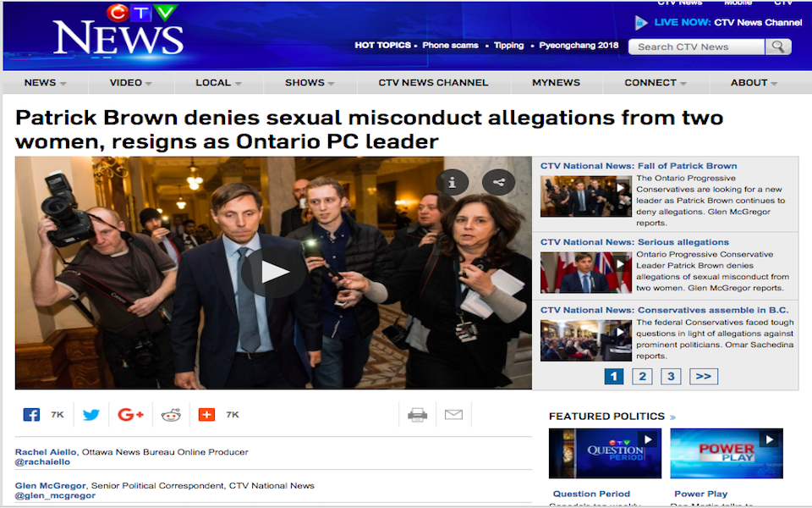812x508 pixels.
Task: Go to video list page 1
Action: tap(614, 376)
